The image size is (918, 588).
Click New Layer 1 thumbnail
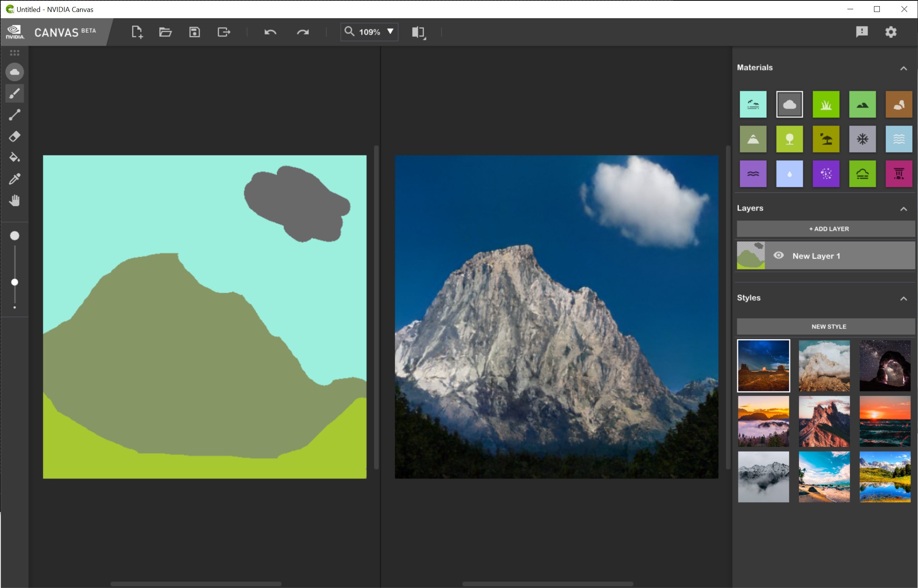coord(751,255)
